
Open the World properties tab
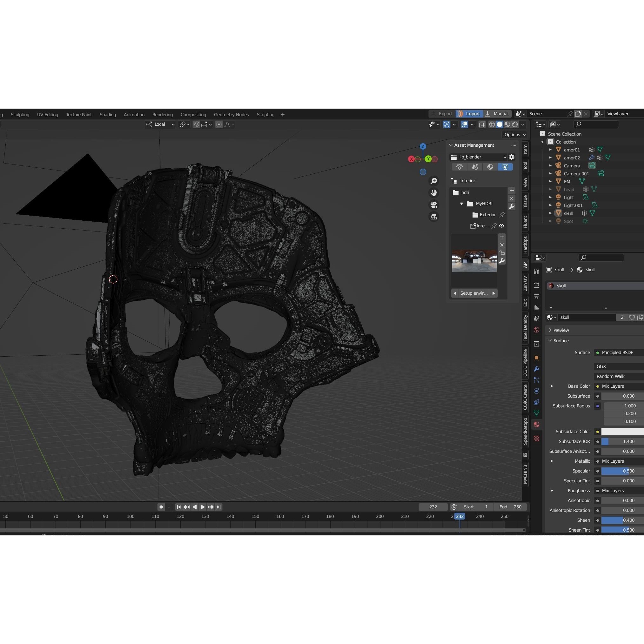click(x=537, y=329)
